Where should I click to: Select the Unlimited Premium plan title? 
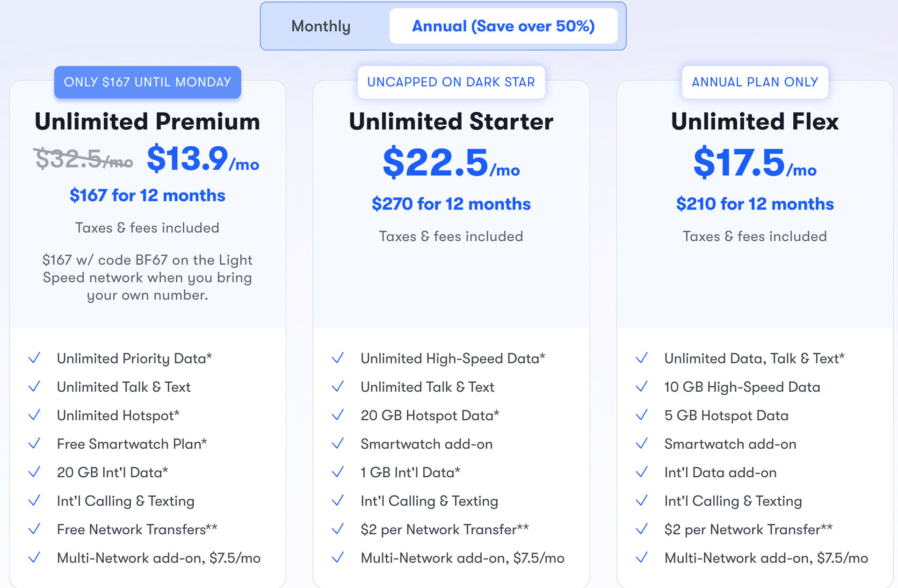(147, 122)
